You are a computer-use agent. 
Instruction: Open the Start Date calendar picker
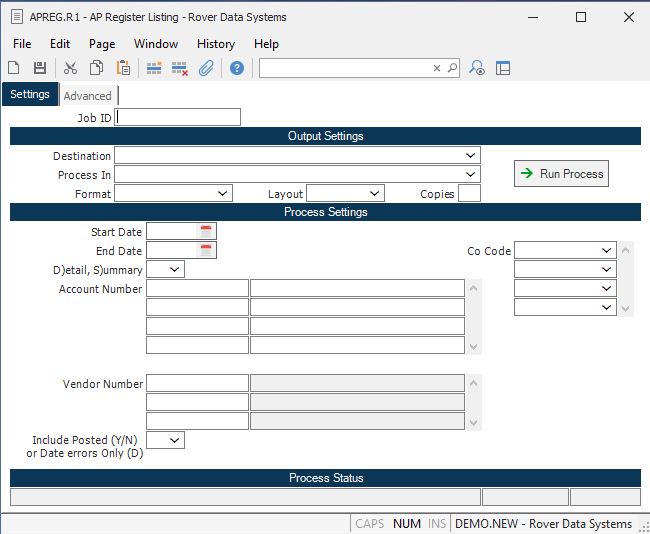pyautogui.click(x=206, y=232)
